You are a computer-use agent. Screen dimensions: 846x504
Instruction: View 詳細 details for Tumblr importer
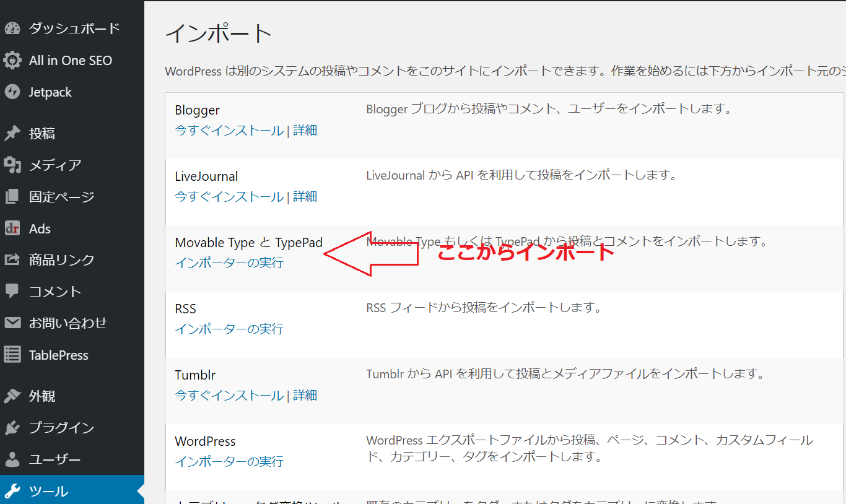pyautogui.click(x=305, y=396)
